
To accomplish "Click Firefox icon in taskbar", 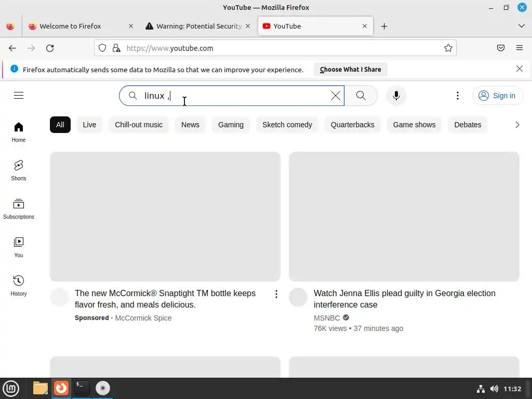I will (61, 388).
